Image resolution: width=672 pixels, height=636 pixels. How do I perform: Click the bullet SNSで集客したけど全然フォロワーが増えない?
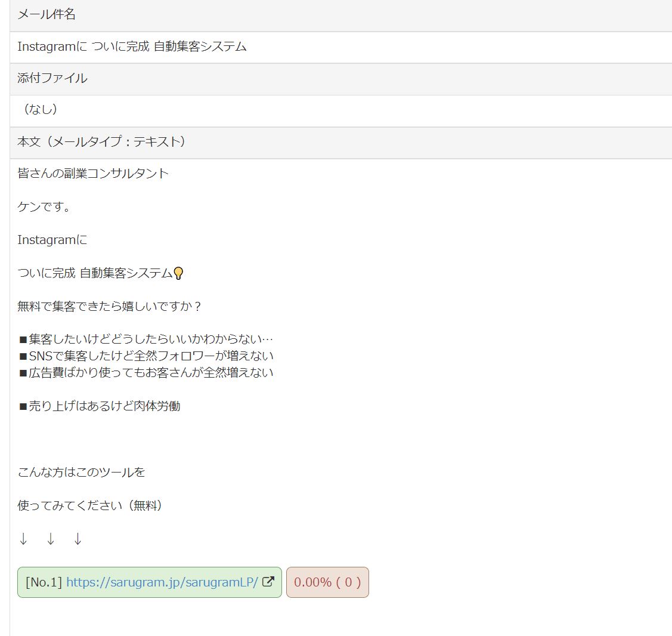tap(146, 356)
